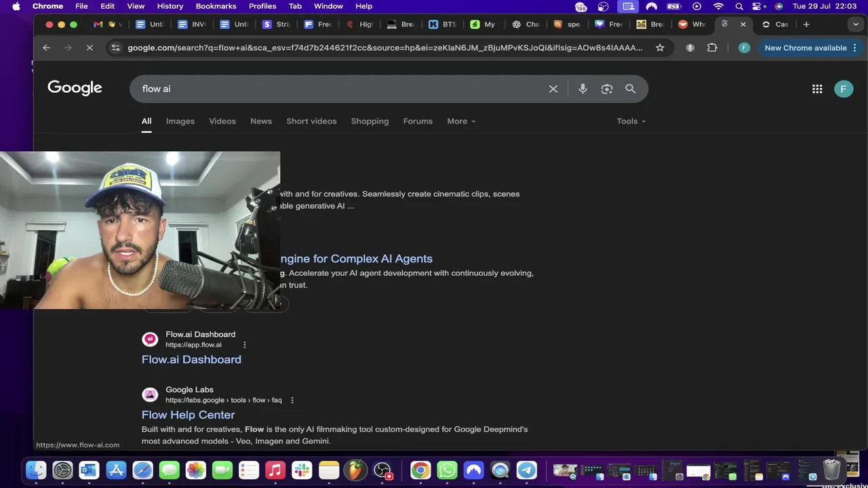Open Spotlight search in menu bar

739,6
